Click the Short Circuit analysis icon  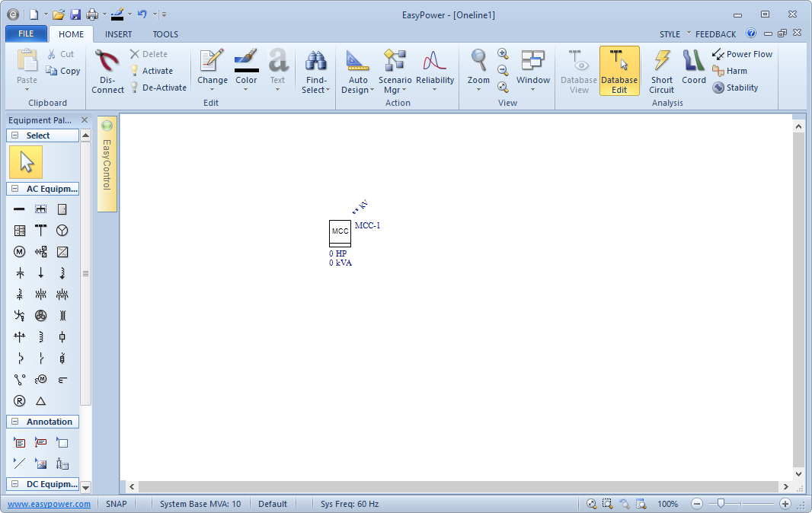point(661,70)
